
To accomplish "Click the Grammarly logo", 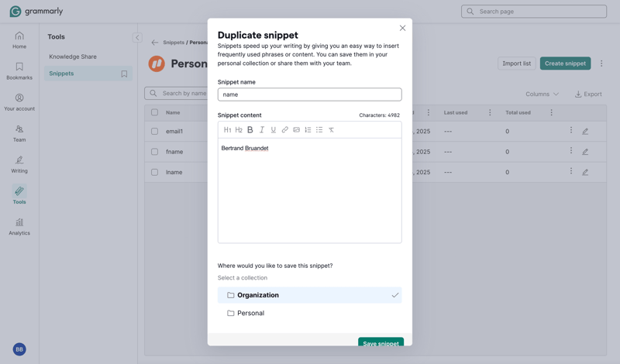I will point(36,12).
